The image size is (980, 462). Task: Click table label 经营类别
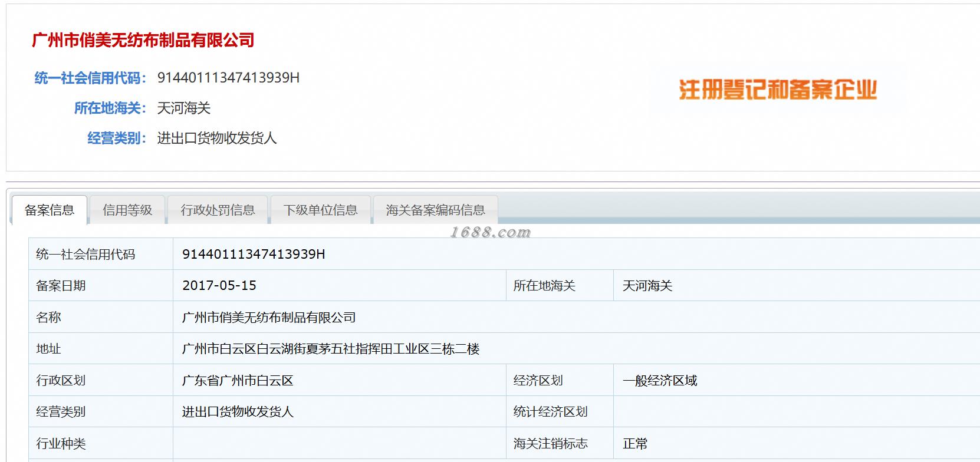coord(61,412)
